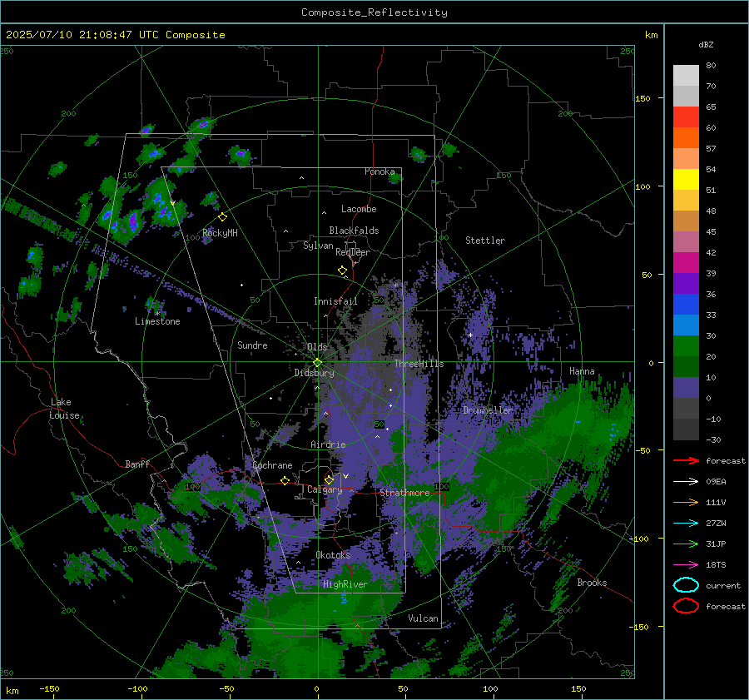Click the Sundre label

(252, 345)
